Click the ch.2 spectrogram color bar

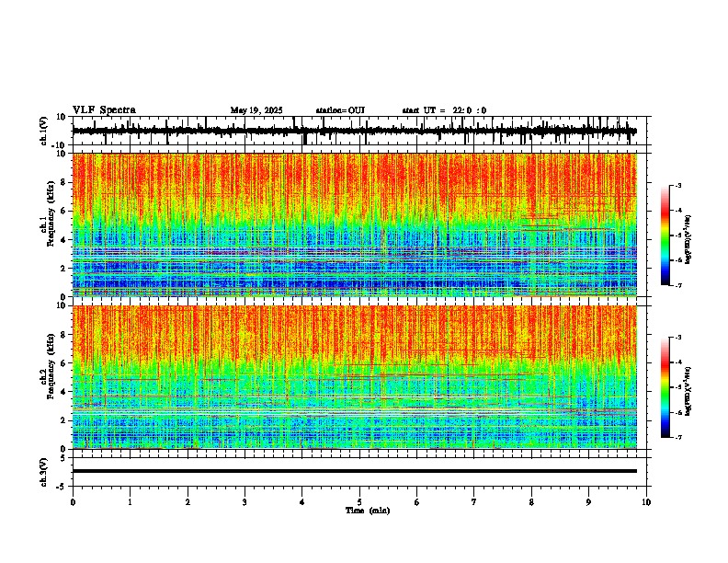tap(665, 387)
